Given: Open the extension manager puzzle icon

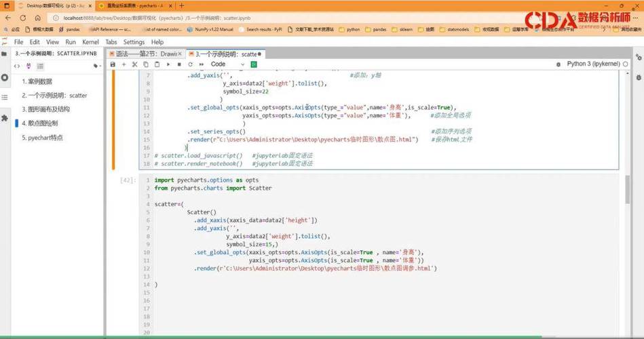Looking at the screenshot, I should click(5, 118).
